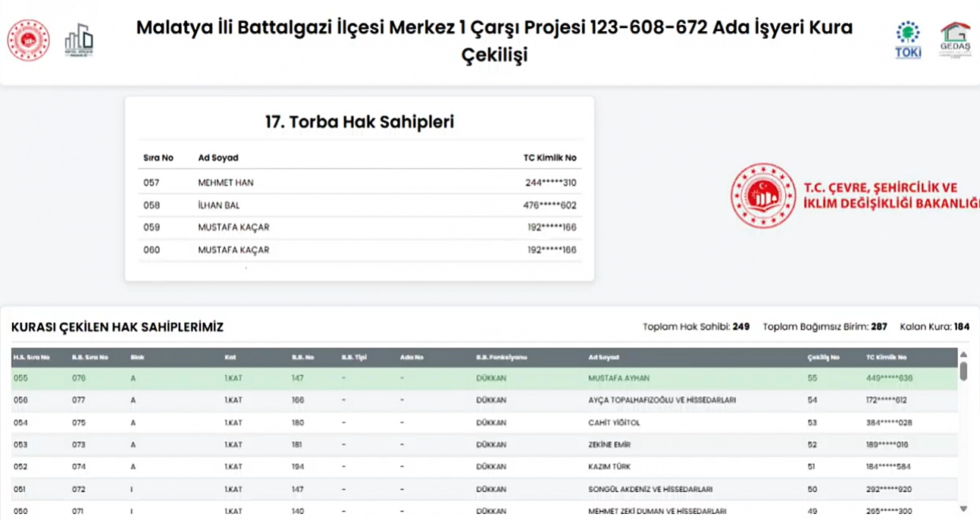Click the TC Kimlik No header in bottom table
980x520 pixels.
tap(886, 357)
